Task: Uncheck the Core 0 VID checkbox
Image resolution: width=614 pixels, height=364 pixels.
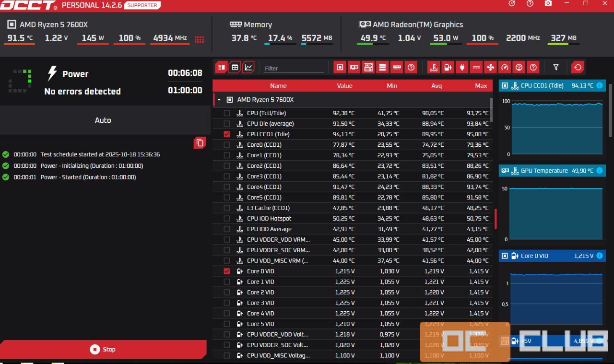Action: click(x=227, y=271)
